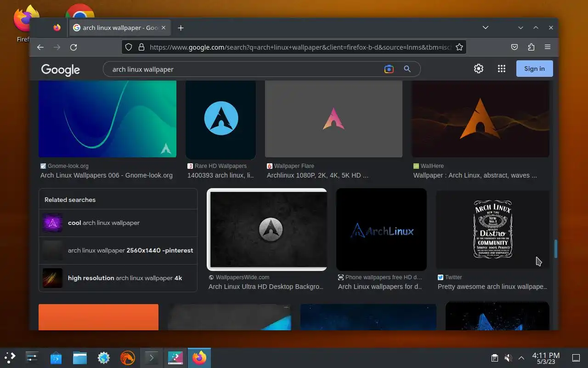This screenshot has width=588, height=368.
Task: Open the KDE application launcher
Action: [10, 357]
